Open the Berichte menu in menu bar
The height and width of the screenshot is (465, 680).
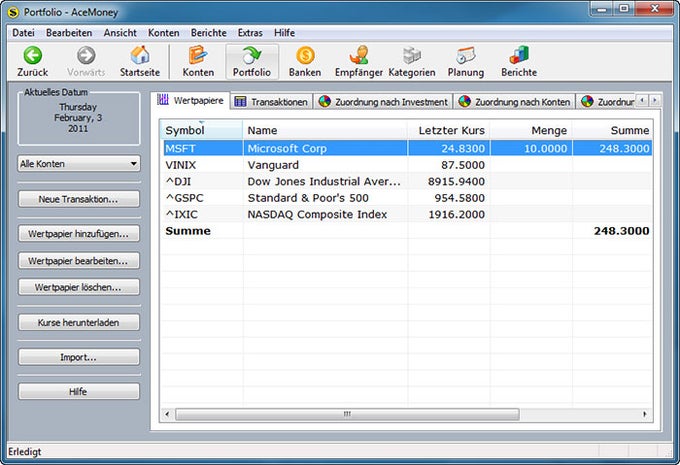click(209, 33)
